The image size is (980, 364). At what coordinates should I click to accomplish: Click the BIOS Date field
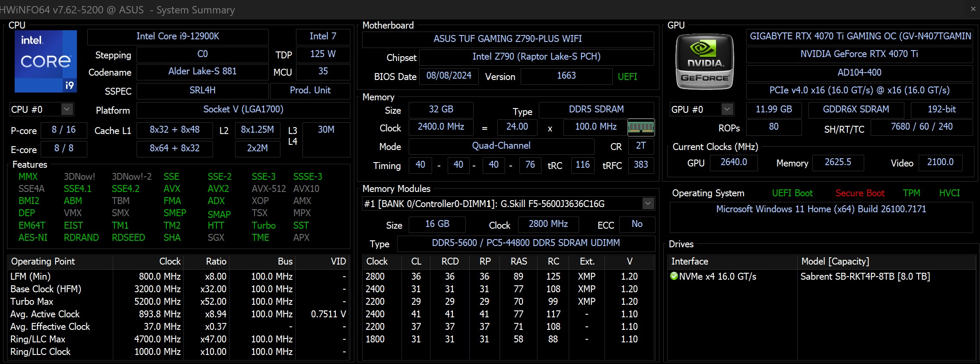[449, 76]
